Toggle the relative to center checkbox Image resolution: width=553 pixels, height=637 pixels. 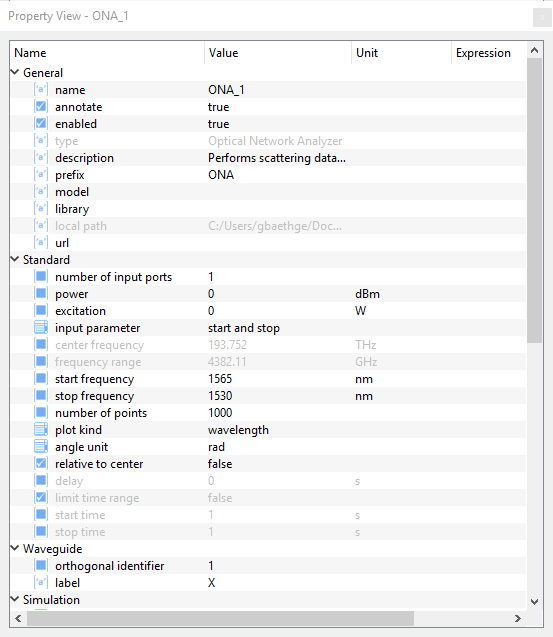point(41,464)
